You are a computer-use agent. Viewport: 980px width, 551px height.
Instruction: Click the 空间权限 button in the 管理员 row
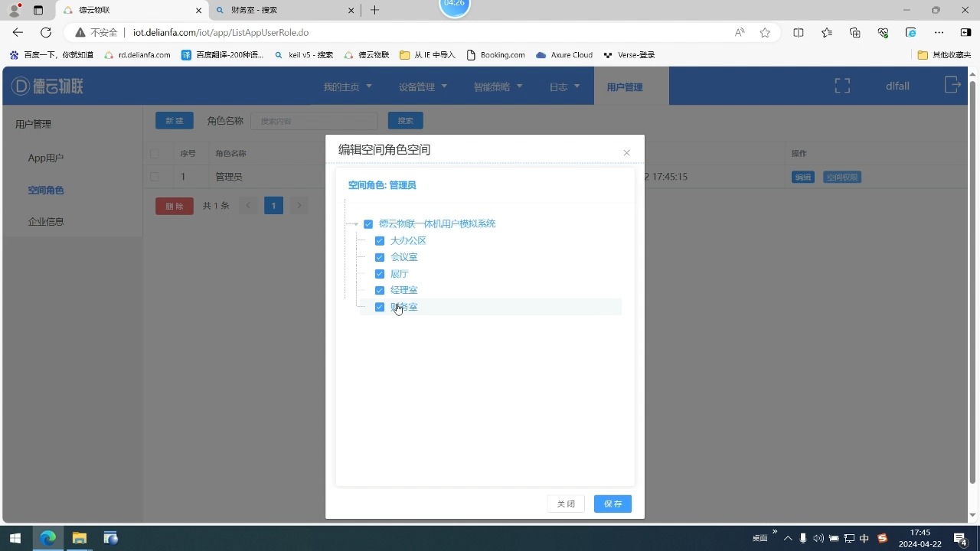(842, 177)
